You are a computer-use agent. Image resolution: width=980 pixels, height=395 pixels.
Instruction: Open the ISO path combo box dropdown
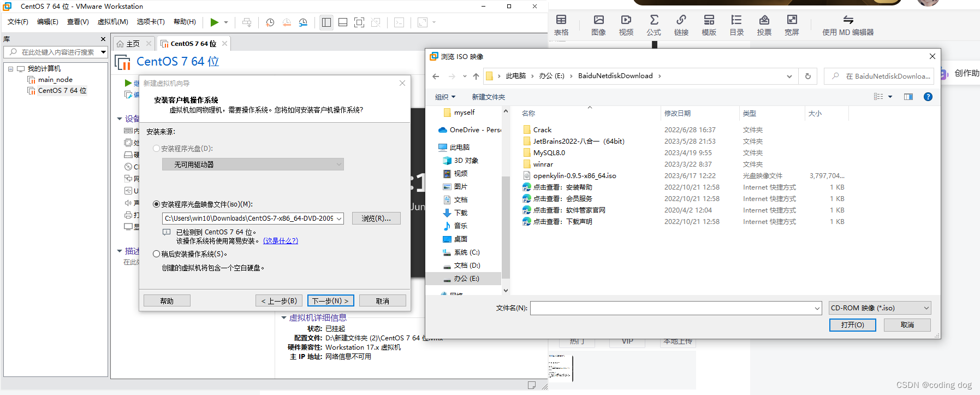(x=339, y=219)
